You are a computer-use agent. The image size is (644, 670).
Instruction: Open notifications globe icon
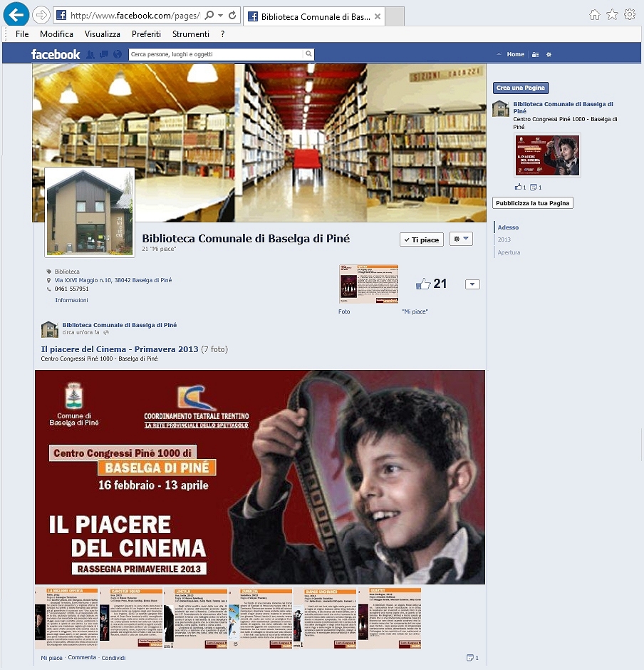tap(118, 54)
